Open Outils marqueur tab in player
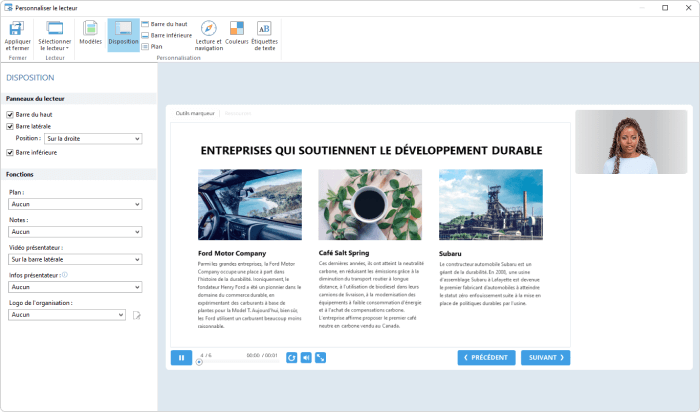 (x=195, y=113)
